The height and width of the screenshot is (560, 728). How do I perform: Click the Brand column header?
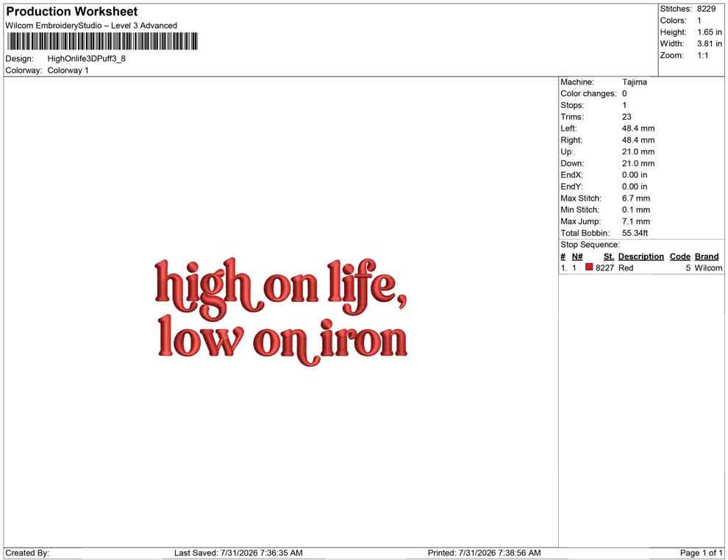click(x=706, y=256)
